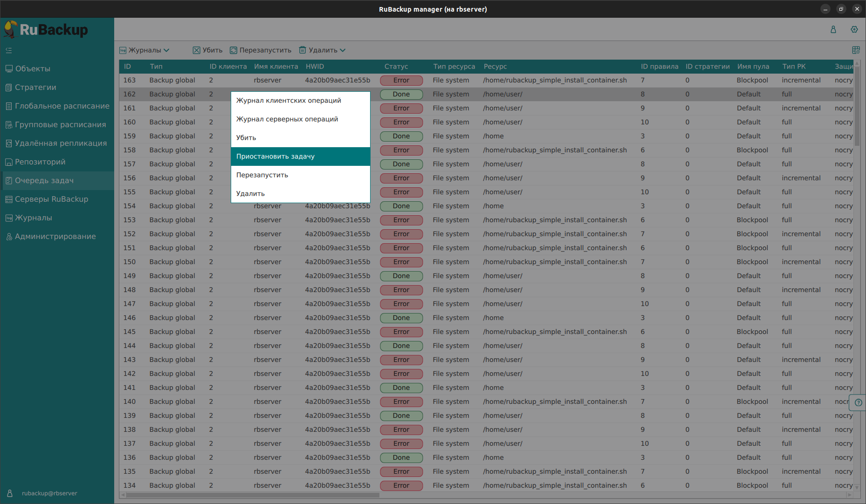Go to Глобальное расписание in sidebar
Image resolution: width=866 pixels, height=504 pixels.
(62, 106)
